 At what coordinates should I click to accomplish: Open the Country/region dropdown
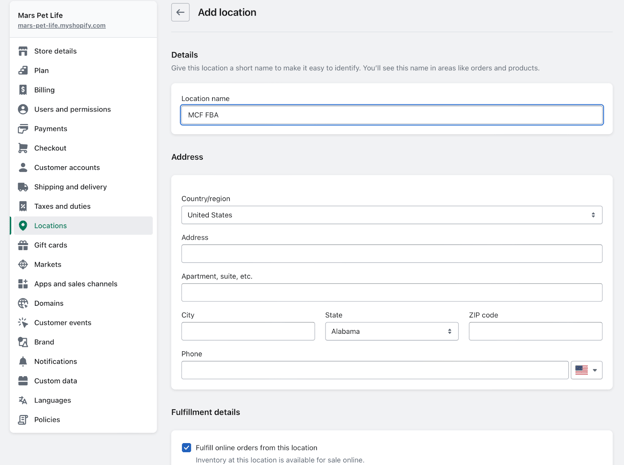pyautogui.click(x=391, y=215)
